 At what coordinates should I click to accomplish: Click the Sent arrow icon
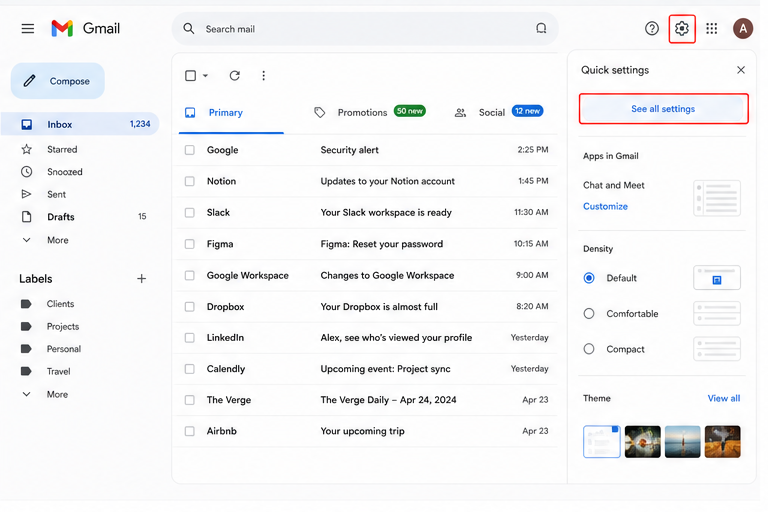point(26,194)
